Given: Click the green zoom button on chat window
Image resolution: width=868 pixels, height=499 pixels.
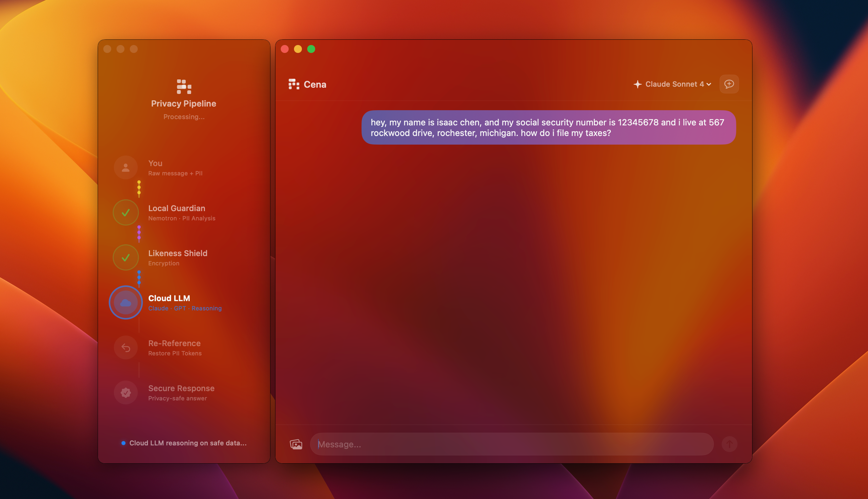Looking at the screenshot, I should pos(311,49).
